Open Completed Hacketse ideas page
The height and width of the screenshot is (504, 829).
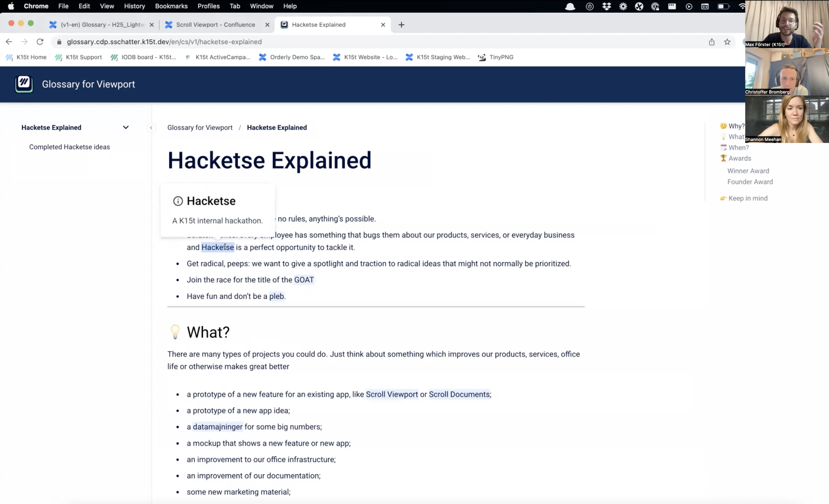point(69,147)
